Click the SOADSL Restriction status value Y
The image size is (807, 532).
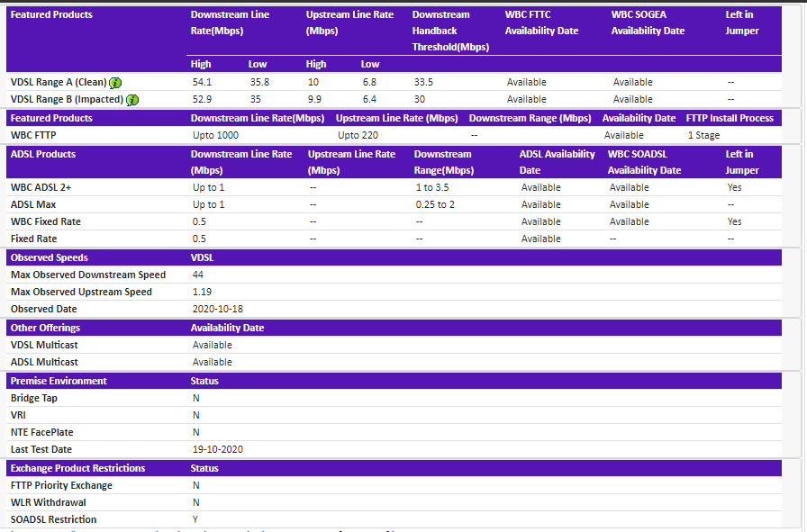pyautogui.click(x=195, y=519)
